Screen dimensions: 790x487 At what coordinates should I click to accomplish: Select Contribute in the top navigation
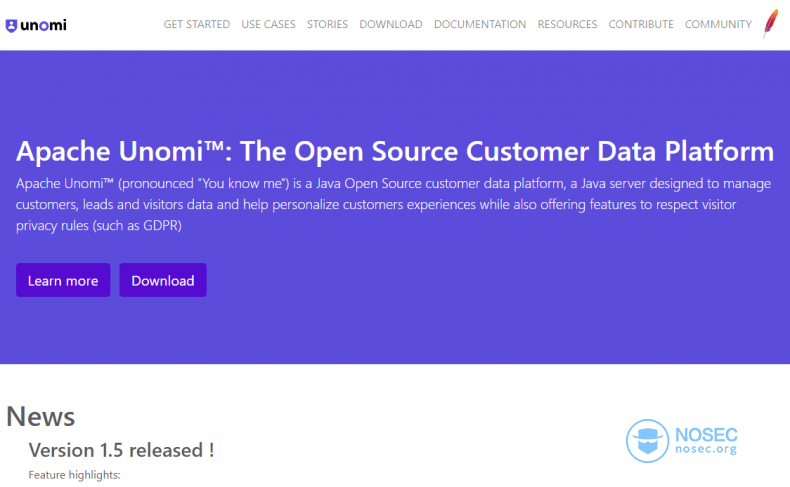tap(641, 24)
